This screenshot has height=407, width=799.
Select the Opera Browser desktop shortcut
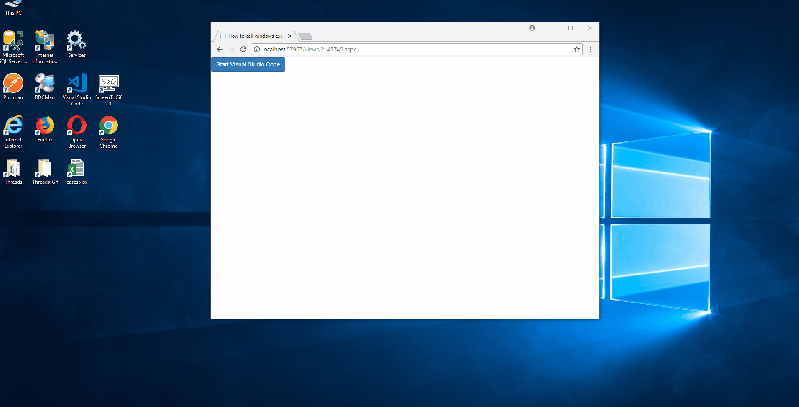pos(76,132)
